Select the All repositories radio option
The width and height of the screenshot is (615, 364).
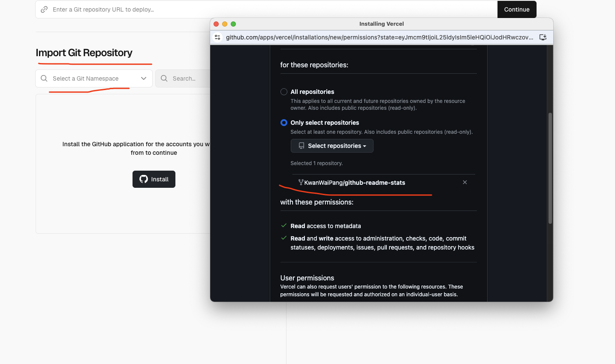[x=284, y=92]
